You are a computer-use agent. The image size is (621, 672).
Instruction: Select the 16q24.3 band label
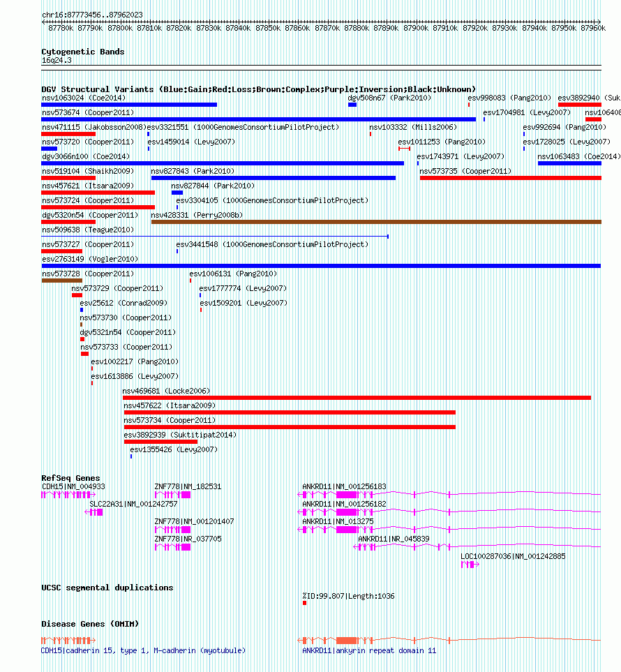coord(57,61)
